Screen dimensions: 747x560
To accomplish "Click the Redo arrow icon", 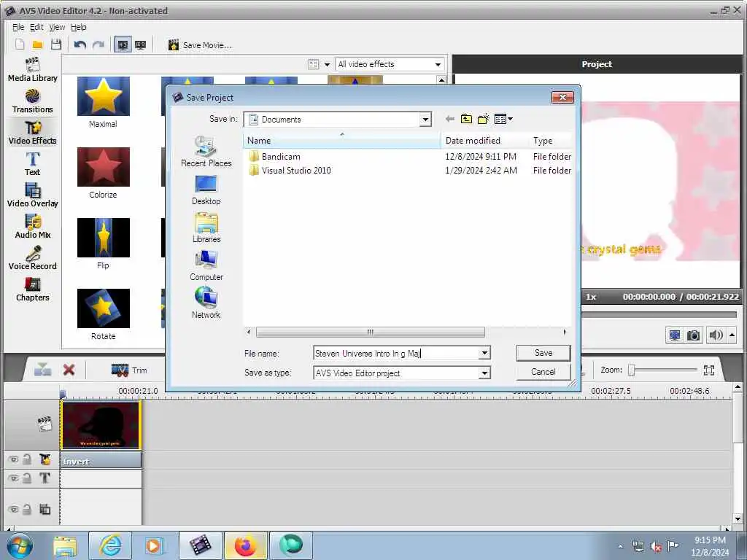I will click(x=98, y=44).
